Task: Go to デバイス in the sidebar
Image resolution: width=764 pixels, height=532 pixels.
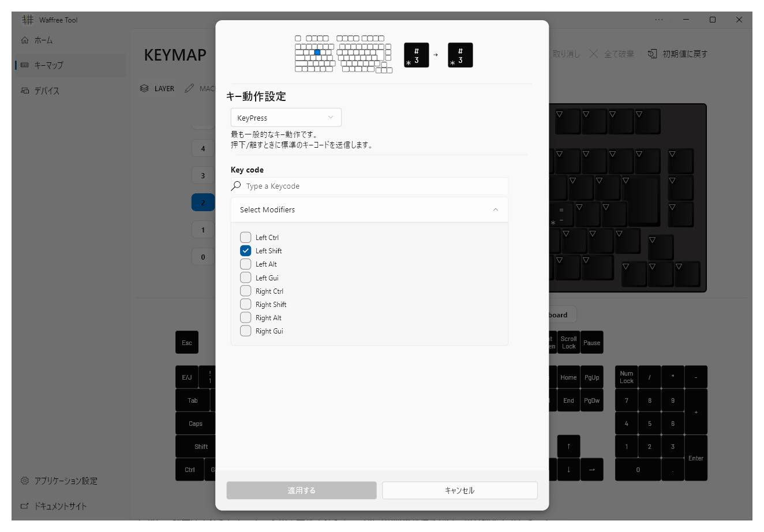Action: click(69, 91)
